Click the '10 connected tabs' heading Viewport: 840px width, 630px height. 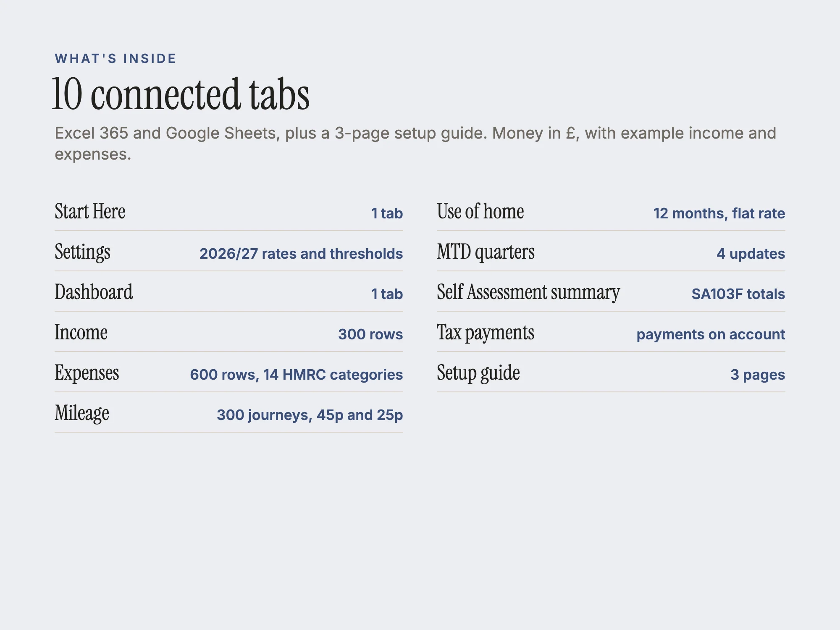(181, 94)
